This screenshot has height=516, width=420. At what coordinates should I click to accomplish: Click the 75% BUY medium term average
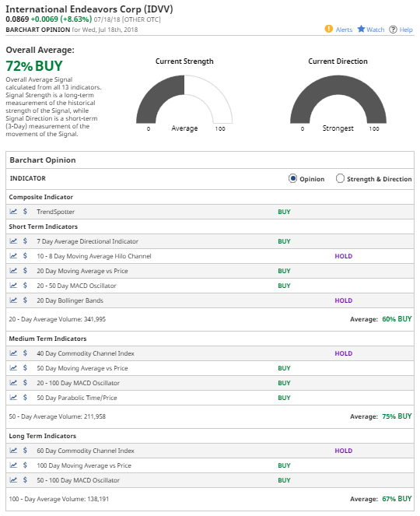[x=397, y=416]
